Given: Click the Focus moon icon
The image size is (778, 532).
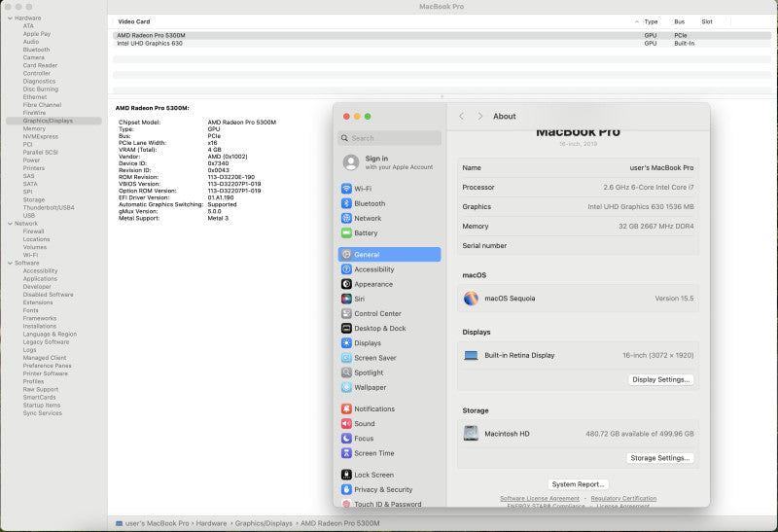Looking at the screenshot, I should point(346,439).
